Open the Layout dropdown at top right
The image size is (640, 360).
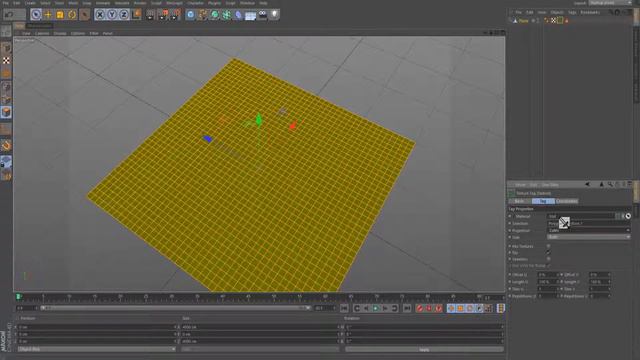point(610,3)
